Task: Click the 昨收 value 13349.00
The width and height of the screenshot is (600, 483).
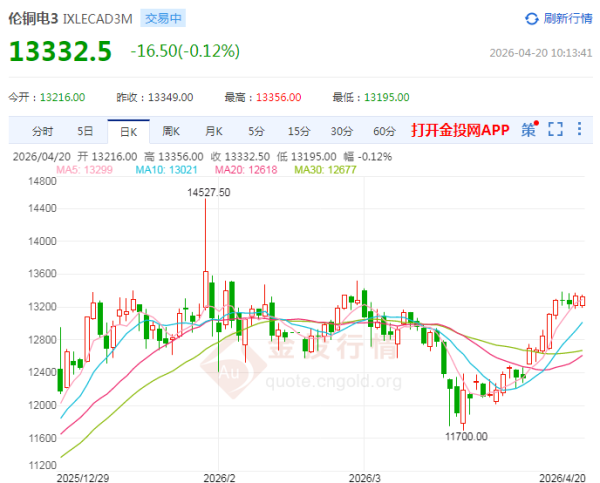Action: point(171,97)
